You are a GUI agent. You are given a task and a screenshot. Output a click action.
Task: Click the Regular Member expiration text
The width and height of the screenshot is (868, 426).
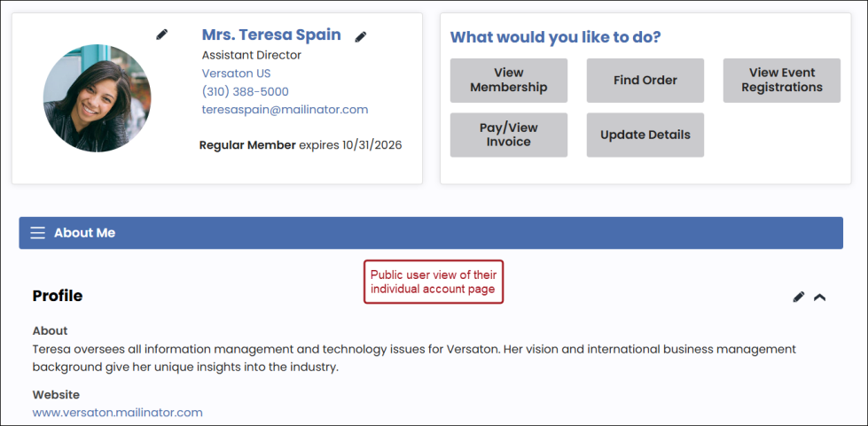[x=300, y=144]
